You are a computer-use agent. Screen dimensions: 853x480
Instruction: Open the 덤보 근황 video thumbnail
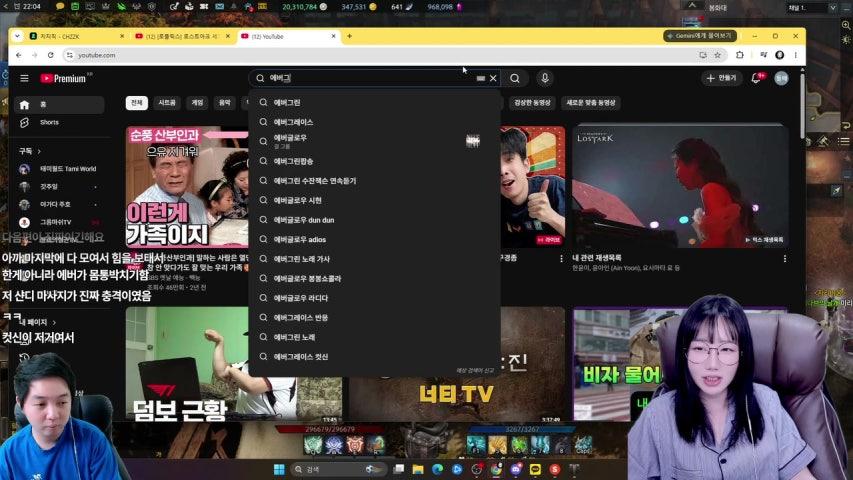(x=234, y=366)
